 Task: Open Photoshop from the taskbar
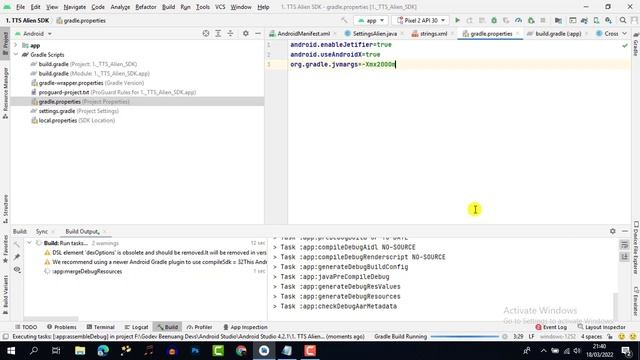point(195,351)
